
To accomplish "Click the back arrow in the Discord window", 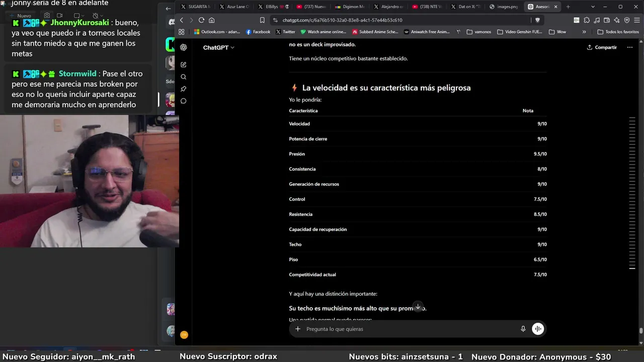I will pyautogui.click(x=169, y=8).
